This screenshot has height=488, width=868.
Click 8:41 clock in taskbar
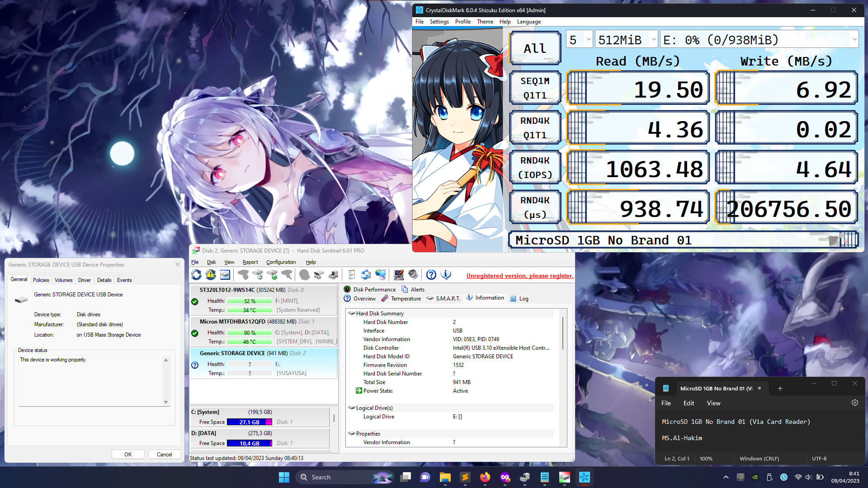point(845,477)
